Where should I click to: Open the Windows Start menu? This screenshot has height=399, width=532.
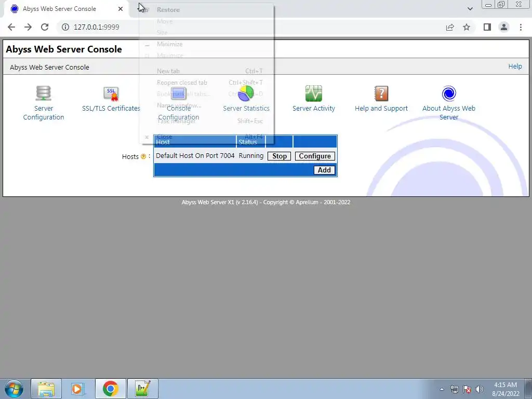[x=14, y=389]
